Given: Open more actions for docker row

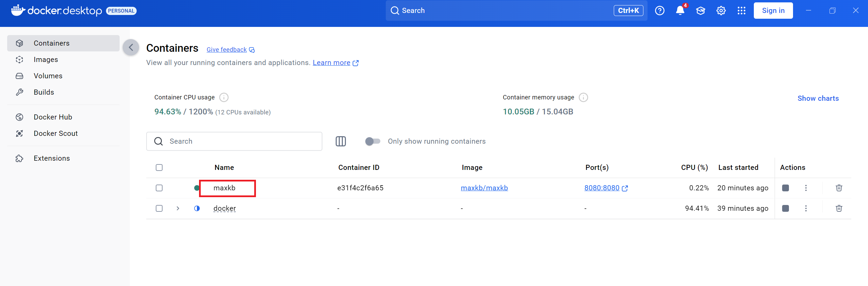Looking at the screenshot, I should point(806,208).
